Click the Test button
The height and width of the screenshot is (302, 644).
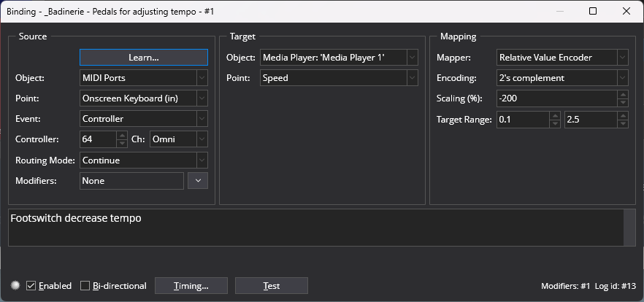point(271,285)
